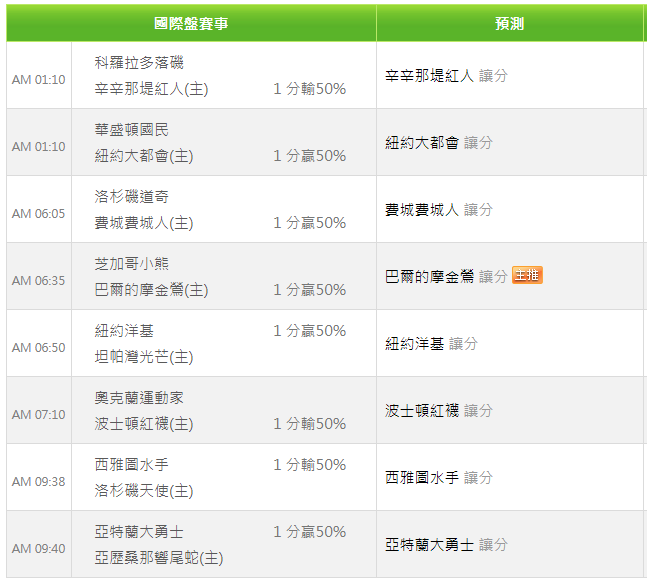The image size is (647, 579).
Task: Click 1分贏50% handicap for 巴爾的摩金鶯
Action: click(x=309, y=290)
